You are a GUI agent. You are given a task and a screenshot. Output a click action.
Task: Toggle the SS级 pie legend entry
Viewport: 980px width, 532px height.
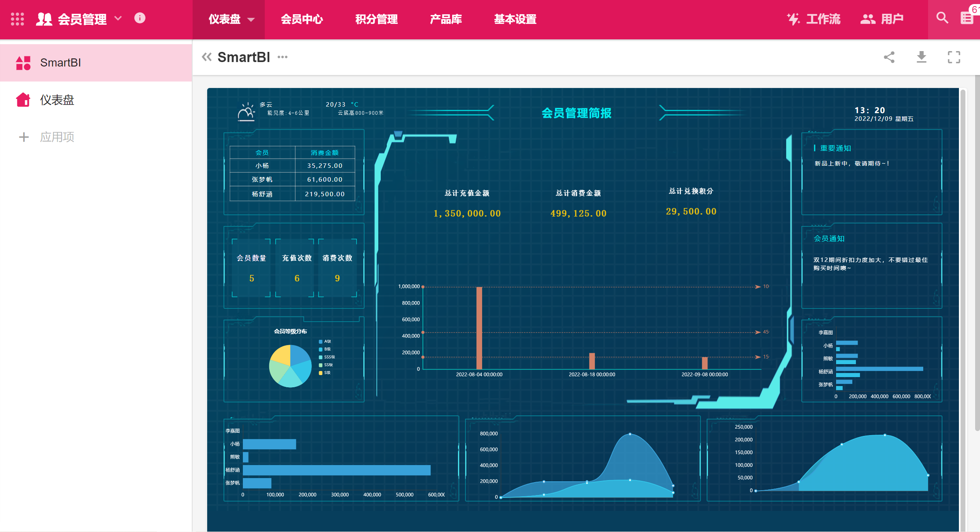click(326, 365)
